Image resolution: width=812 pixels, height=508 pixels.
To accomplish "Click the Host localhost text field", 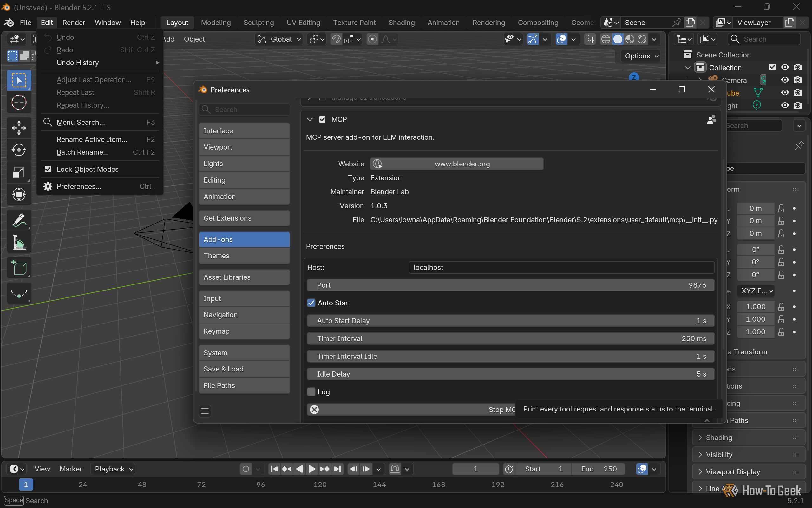I will point(561,267).
